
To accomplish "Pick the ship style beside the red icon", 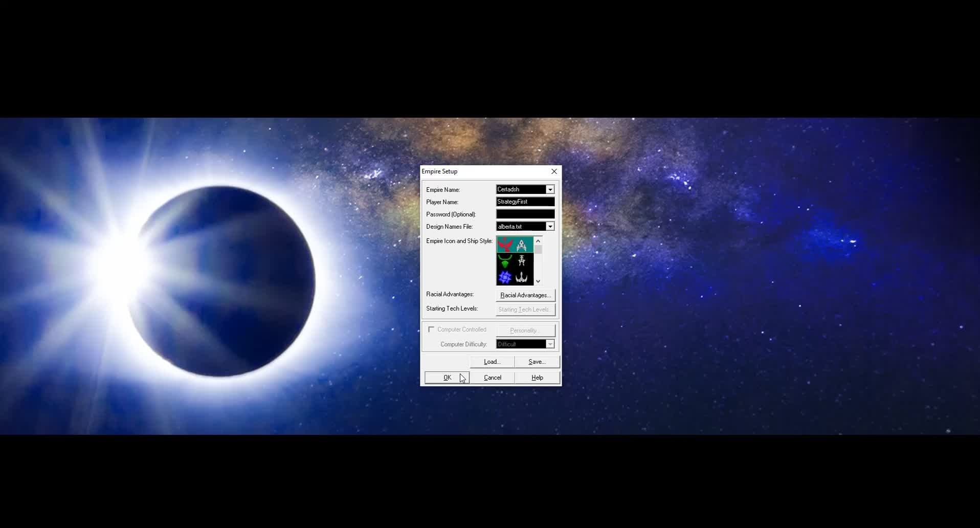I will [x=522, y=245].
